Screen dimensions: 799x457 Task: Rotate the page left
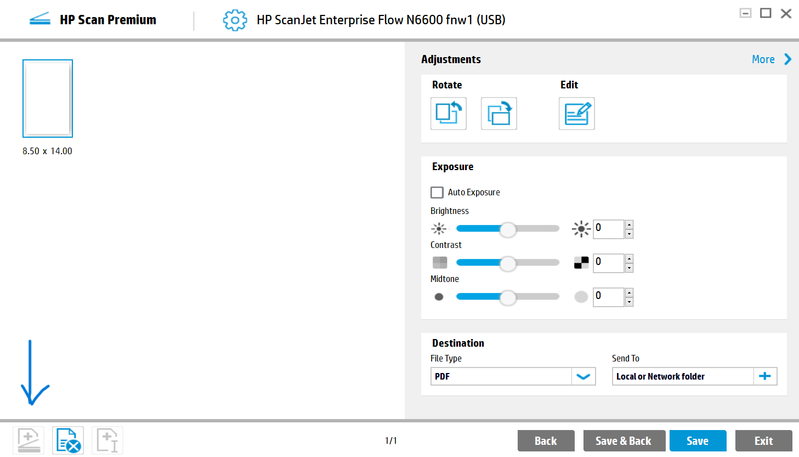449,114
